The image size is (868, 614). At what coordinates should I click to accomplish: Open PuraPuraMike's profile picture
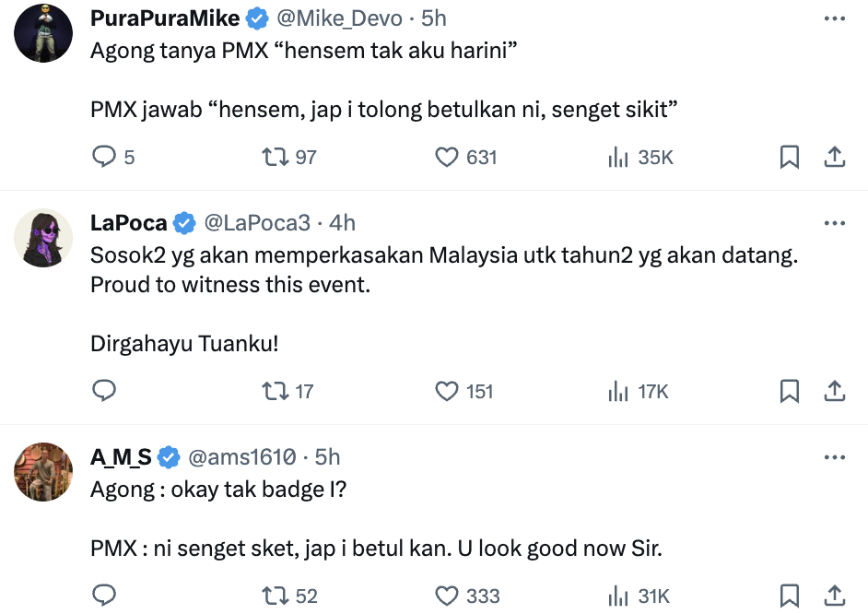(x=42, y=33)
